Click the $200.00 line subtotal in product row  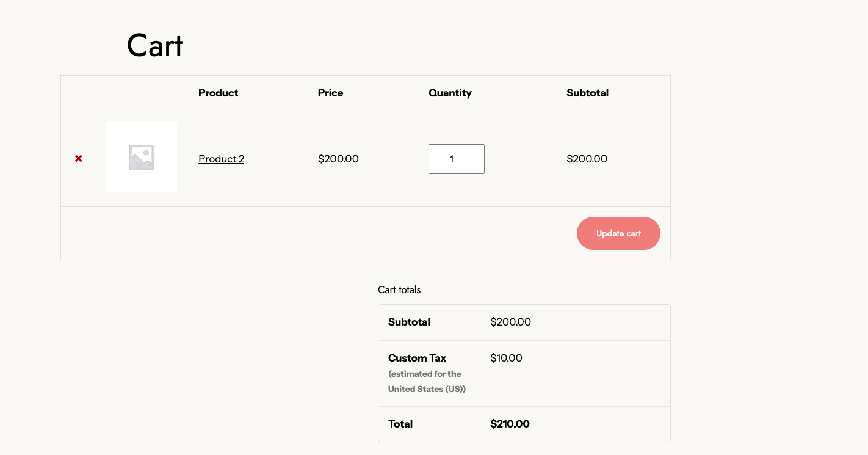(x=587, y=159)
